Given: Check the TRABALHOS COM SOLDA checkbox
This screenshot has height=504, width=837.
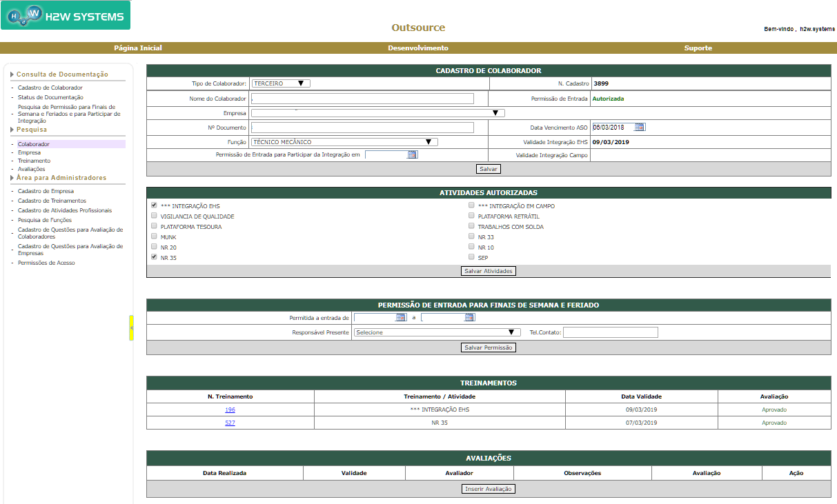Looking at the screenshot, I should (x=471, y=226).
